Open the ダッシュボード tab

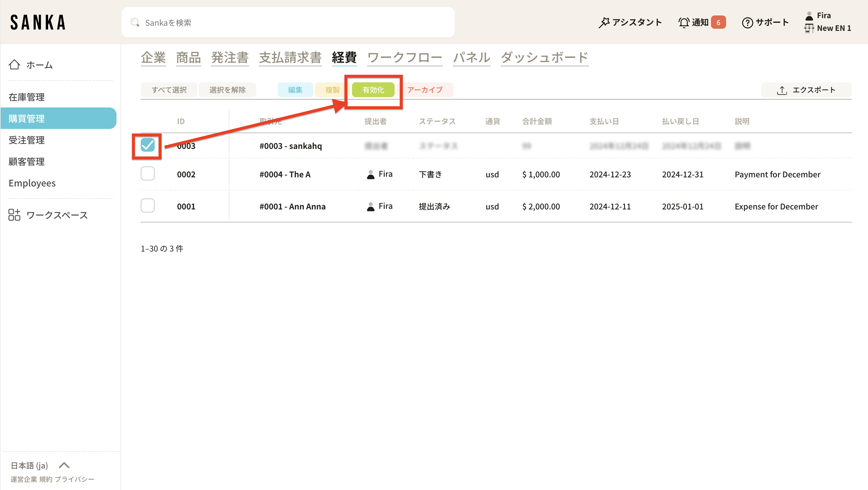[544, 58]
